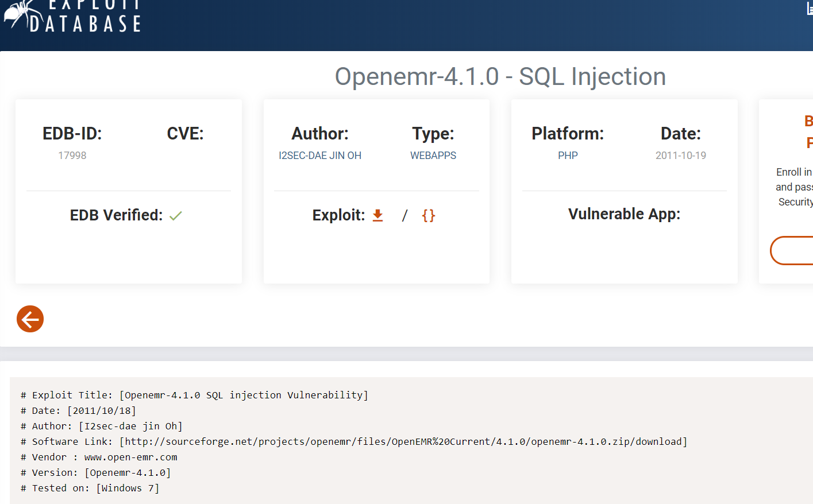
Task: Click the '# Version: [Openemr-4.1.0]' line
Action: tap(96, 472)
